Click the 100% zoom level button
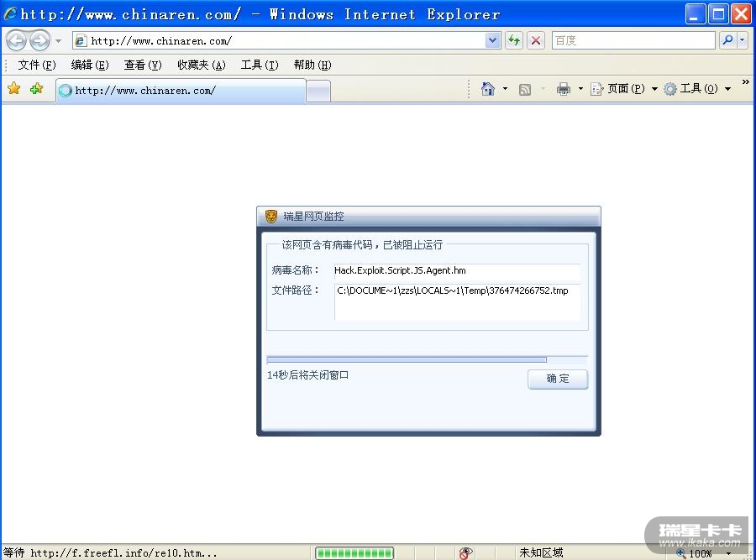Screen dimensions: 756x560 [695, 554]
